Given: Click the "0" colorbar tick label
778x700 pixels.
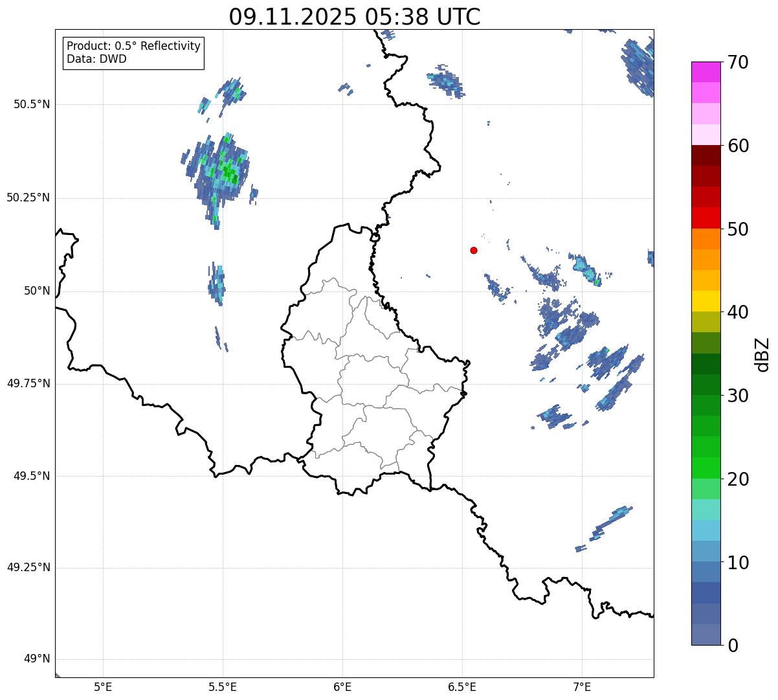Looking at the screenshot, I should (732, 646).
